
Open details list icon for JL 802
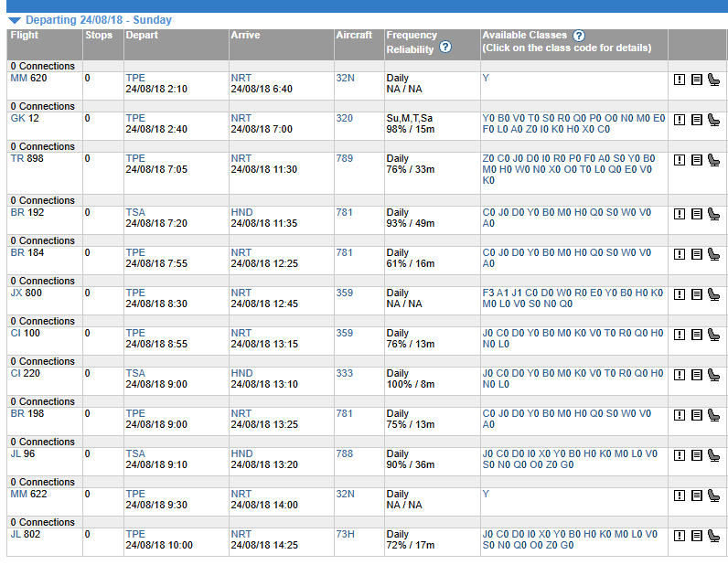click(x=696, y=536)
